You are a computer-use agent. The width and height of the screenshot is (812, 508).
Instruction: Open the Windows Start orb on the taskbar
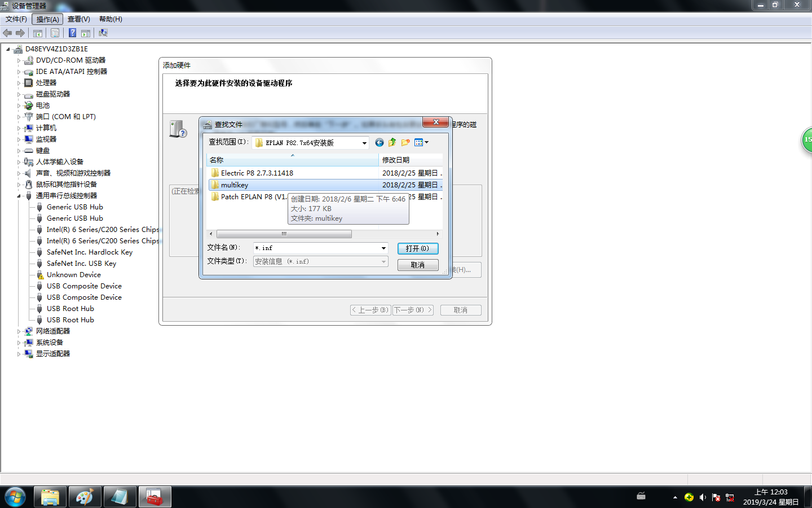tap(15, 497)
